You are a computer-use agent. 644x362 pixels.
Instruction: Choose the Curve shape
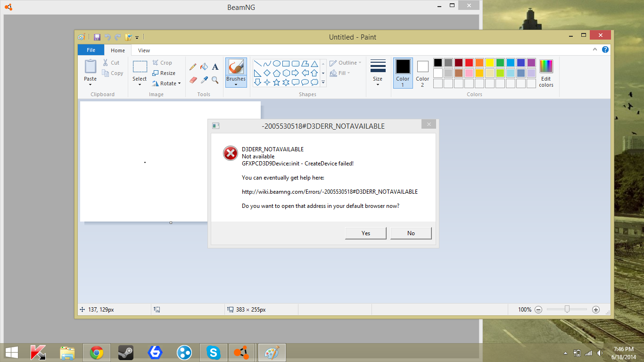tap(267, 64)
